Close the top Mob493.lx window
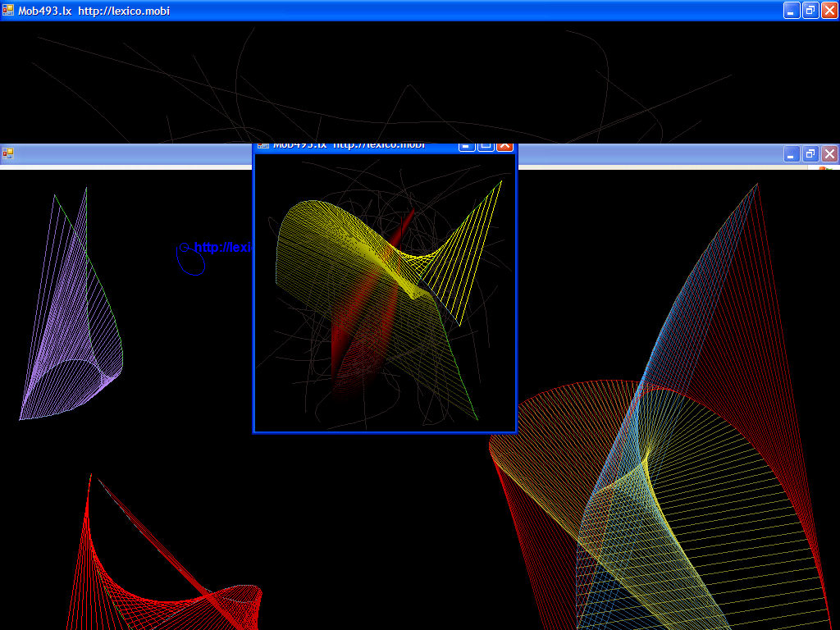This screenshot has height=630, width=840. point(829,11)
